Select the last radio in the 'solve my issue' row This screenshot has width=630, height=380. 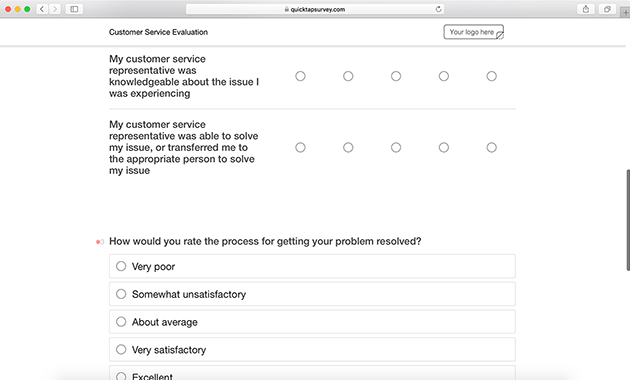tap(491, 147)
